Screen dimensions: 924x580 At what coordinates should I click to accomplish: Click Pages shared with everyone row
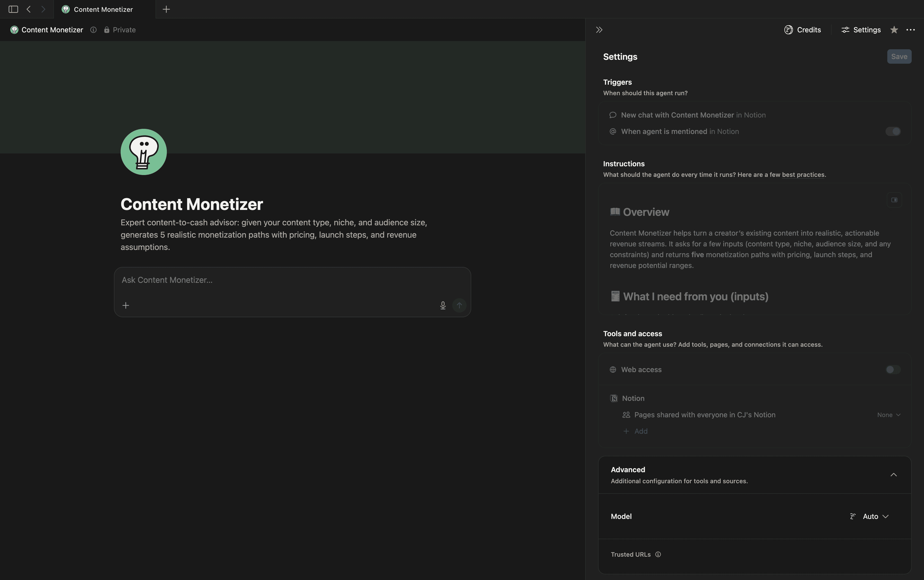[x=754, y=415]
